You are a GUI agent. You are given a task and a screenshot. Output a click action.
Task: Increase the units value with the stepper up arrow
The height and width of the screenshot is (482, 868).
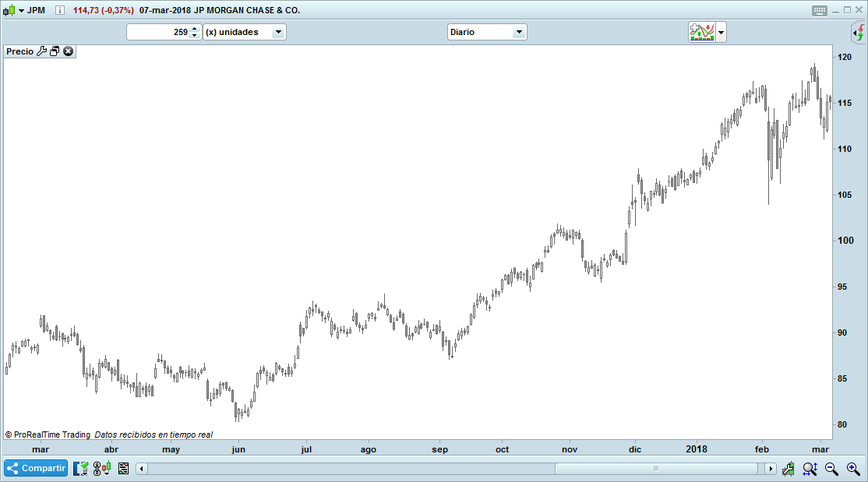click(x=193, y=30)
